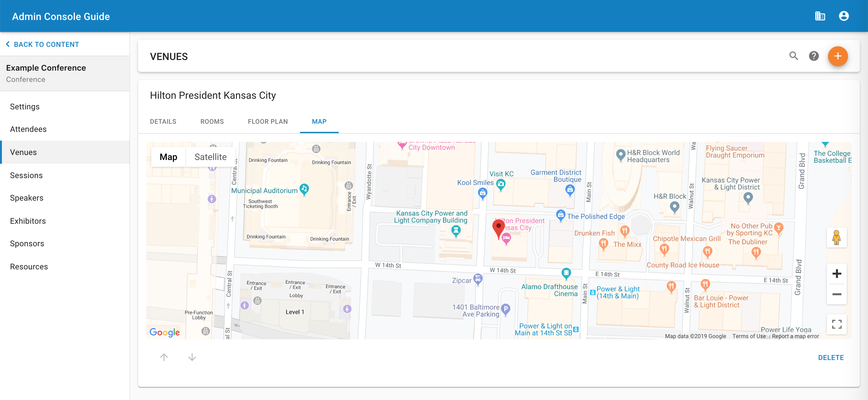Zoom out on the map
The image size is (868, 400).
tap(836, 294)
